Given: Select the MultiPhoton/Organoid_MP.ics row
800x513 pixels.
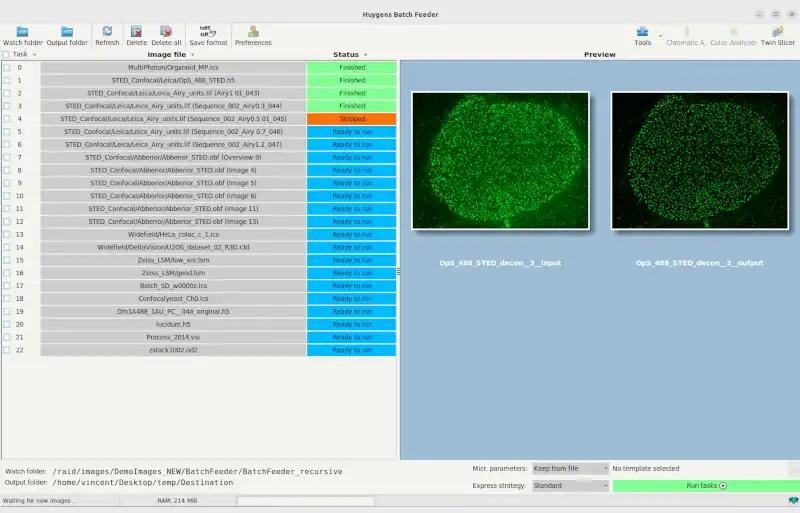Looking at the screenshot, I should (x=173, y=67).
